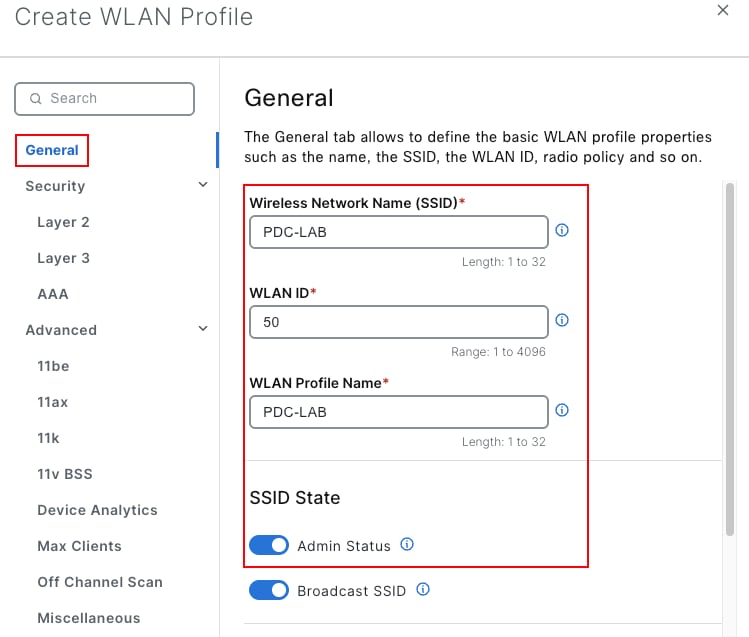
Task: Go to the AAA settings
Action: (53, 294)
